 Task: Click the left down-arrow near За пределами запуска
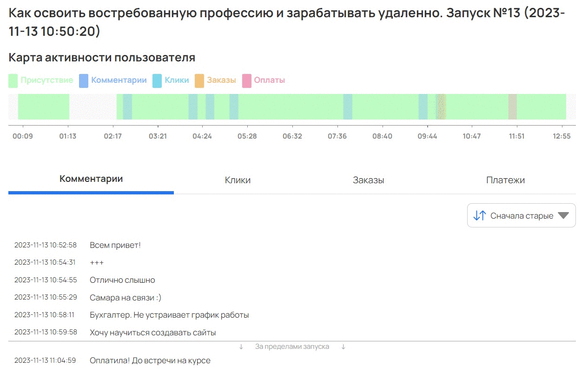pos(242,346)
